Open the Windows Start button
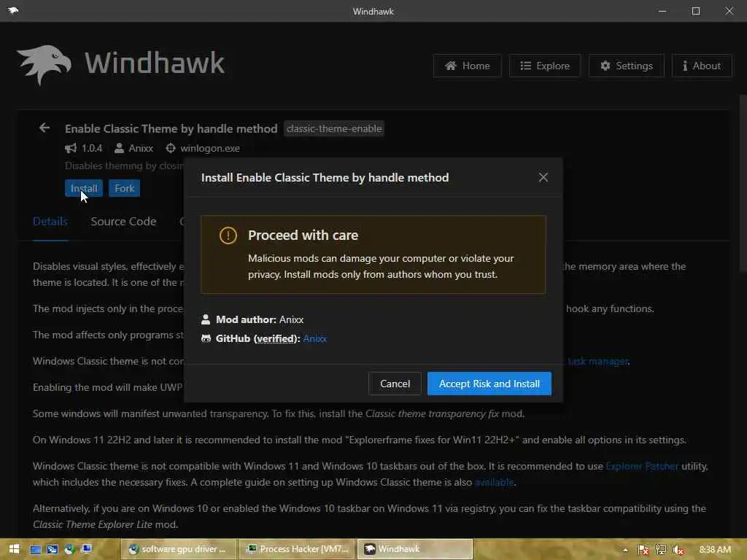This screenshot has height=560, width=747. tap(14, 549)
